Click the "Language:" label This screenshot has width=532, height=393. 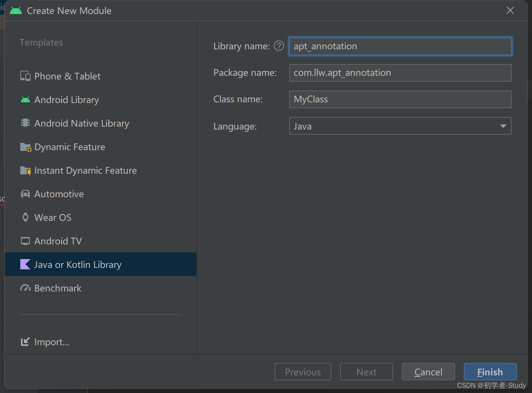(235, 126)
